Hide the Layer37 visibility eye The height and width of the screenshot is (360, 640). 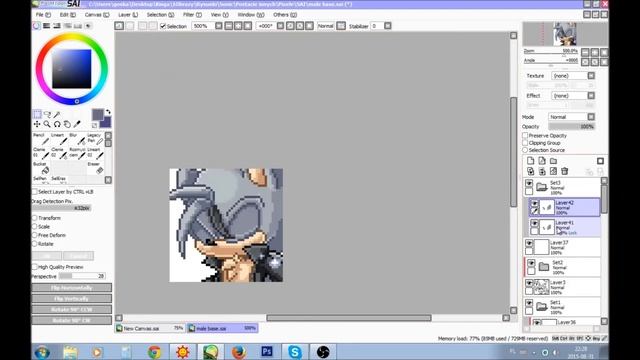tap(529, 243)
